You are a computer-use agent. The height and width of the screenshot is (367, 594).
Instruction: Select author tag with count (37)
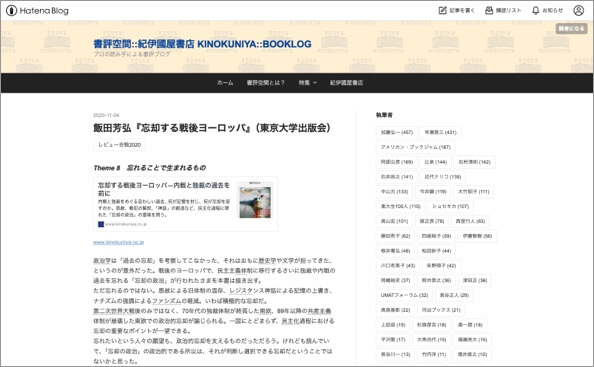(395, 281)
